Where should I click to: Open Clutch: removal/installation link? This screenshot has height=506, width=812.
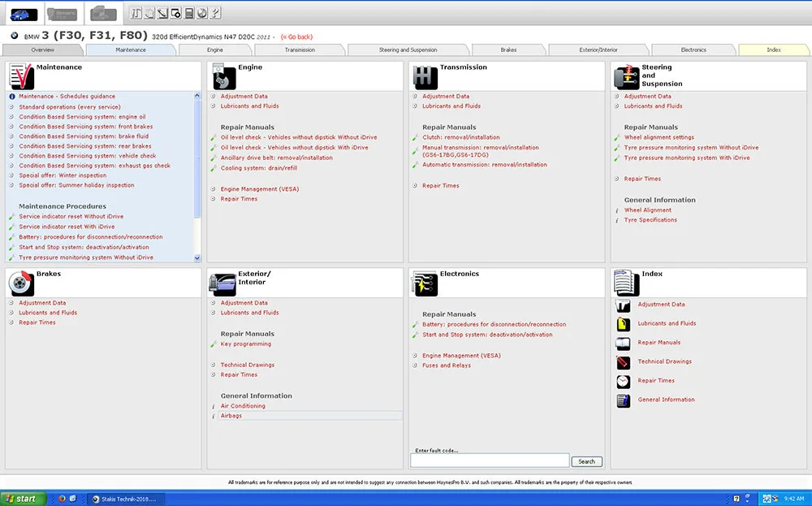pyautogui.click(x=461, y=137)
